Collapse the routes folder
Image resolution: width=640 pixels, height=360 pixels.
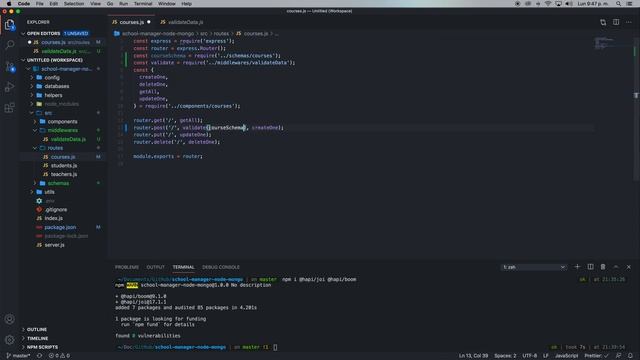55,148
